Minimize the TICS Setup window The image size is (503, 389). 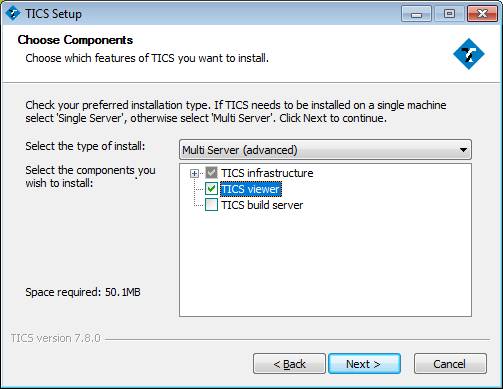(x=416, y=14)
